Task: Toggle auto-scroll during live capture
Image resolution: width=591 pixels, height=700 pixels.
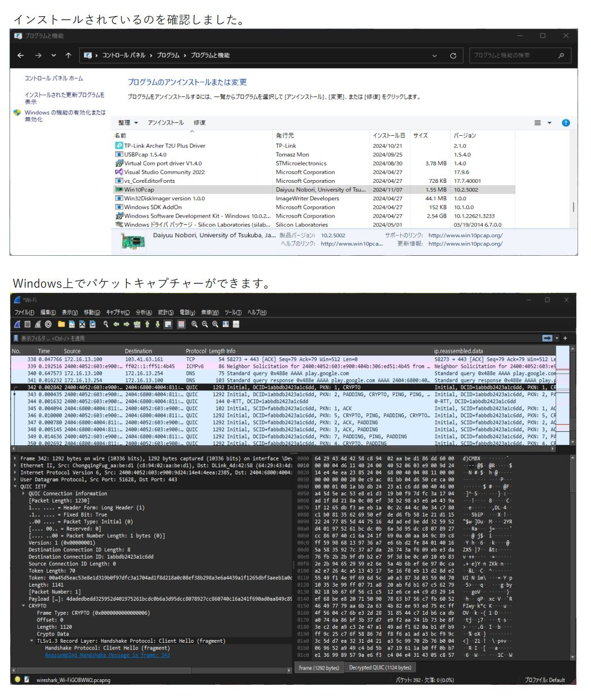Action: [168, 324]
